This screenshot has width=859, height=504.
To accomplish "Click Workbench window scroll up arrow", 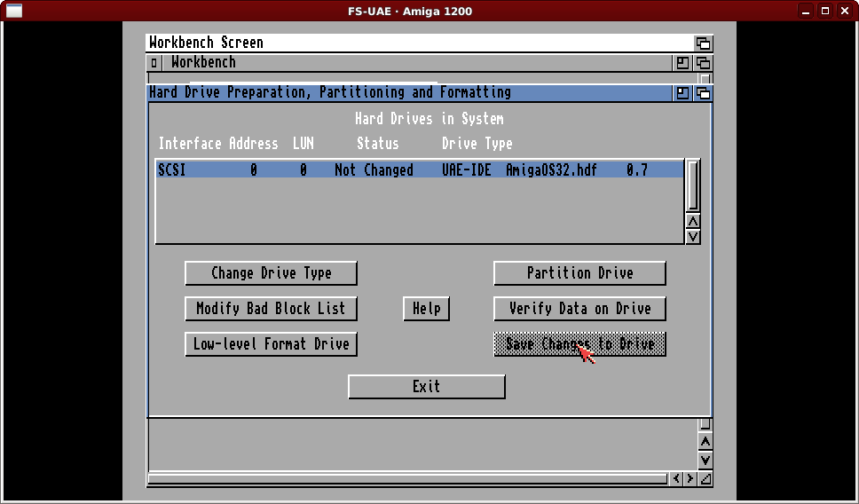I will [705, 442].
